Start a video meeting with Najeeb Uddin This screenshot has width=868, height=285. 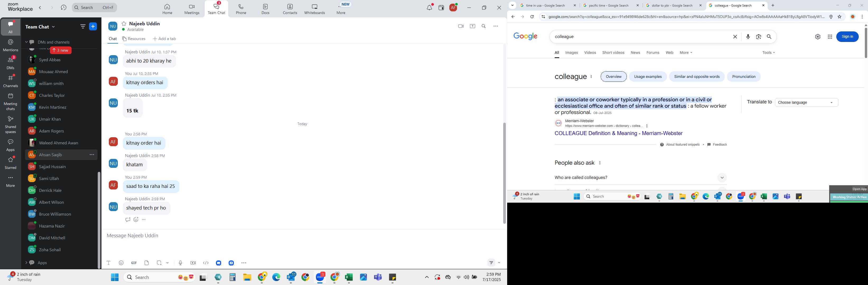461,26
